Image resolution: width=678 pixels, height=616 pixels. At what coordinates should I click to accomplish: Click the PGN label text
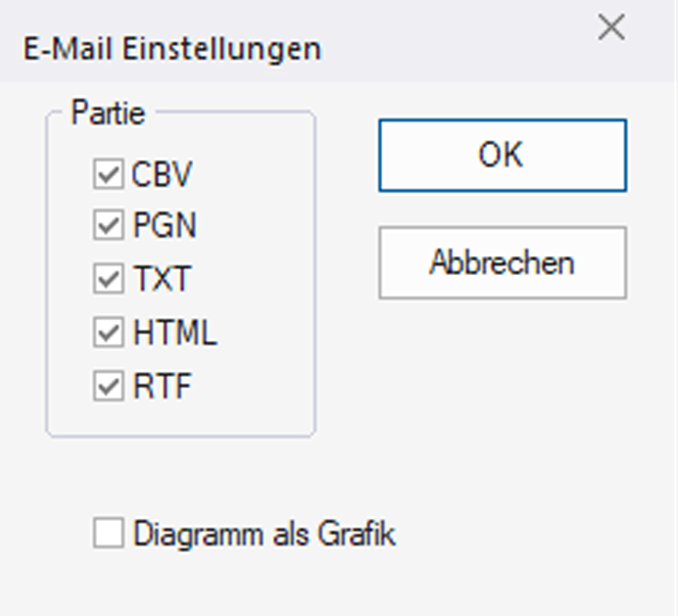click(x=164, y=226)
